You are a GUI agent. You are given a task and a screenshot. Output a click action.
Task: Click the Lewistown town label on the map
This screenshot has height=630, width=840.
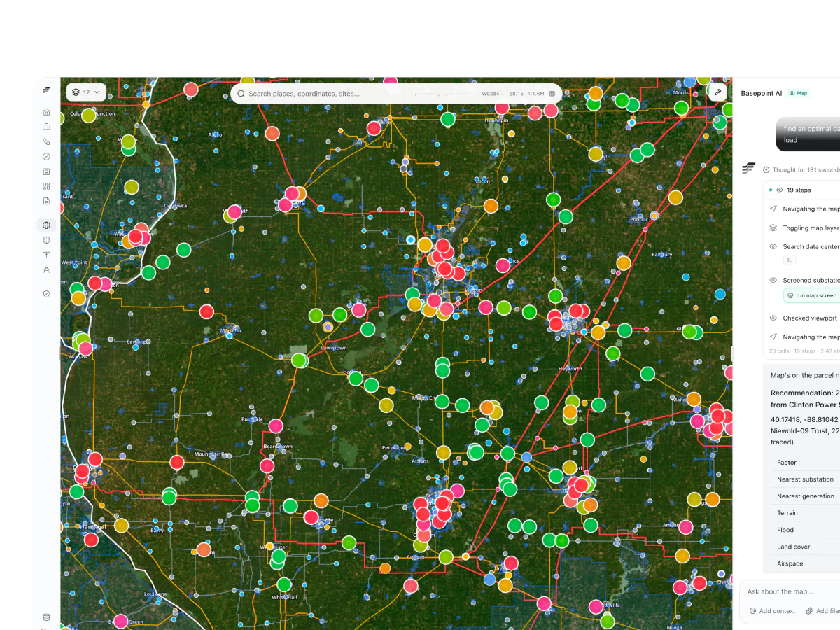tap(333, 348)
